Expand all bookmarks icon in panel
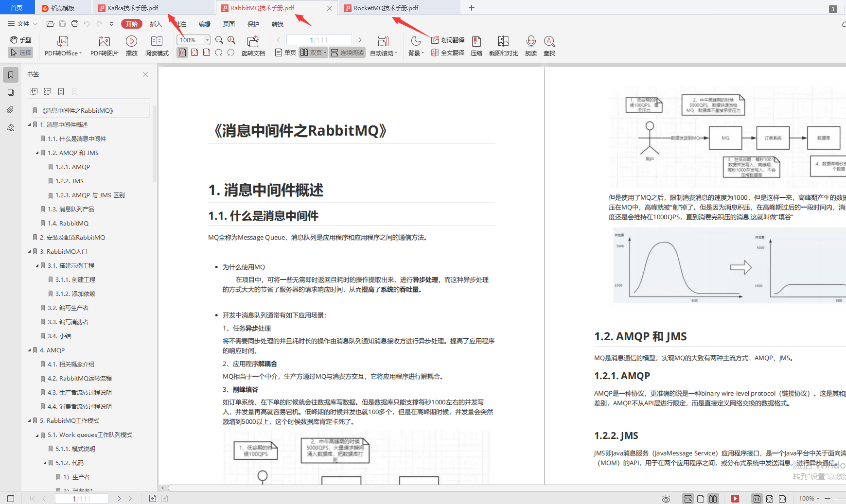 pyautogui.click(x=34, y=91)
